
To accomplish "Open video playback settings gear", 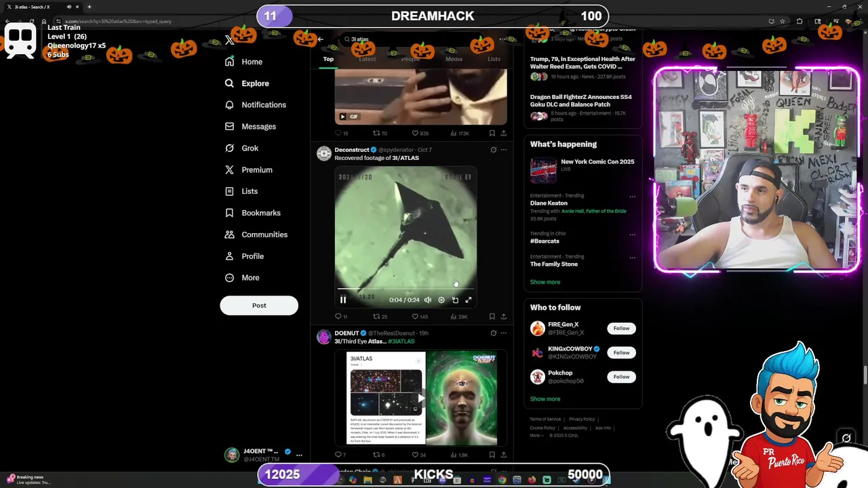I will click(x=441, y=300).
